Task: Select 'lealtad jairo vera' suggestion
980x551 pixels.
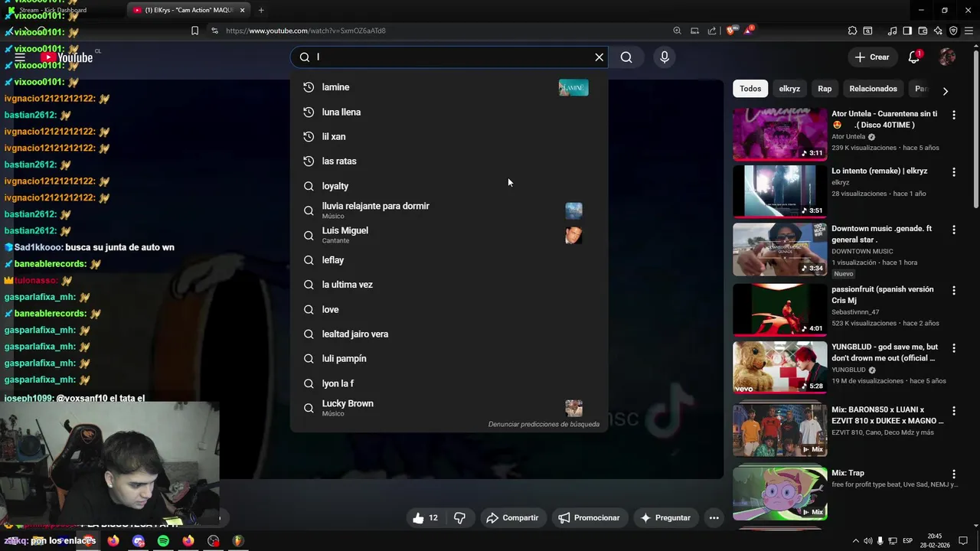Action: (449, 334)
